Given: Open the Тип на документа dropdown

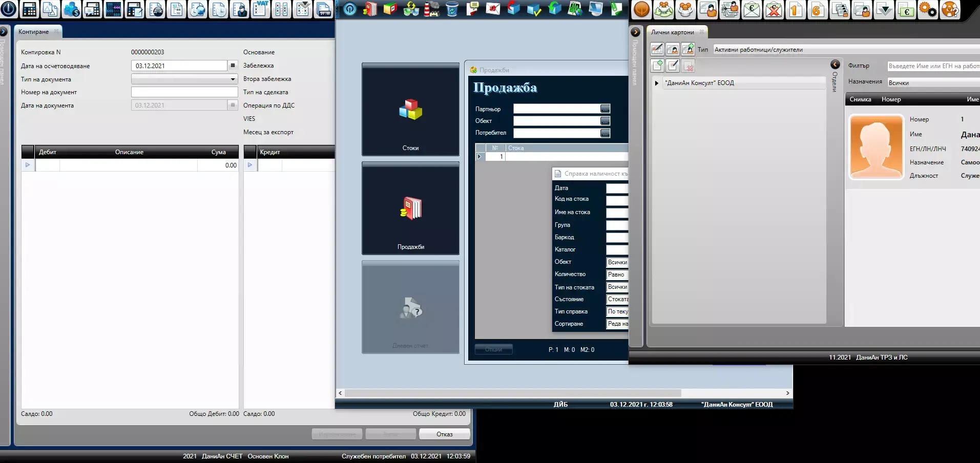Looking at the screenshot, I should click(233, 79).
